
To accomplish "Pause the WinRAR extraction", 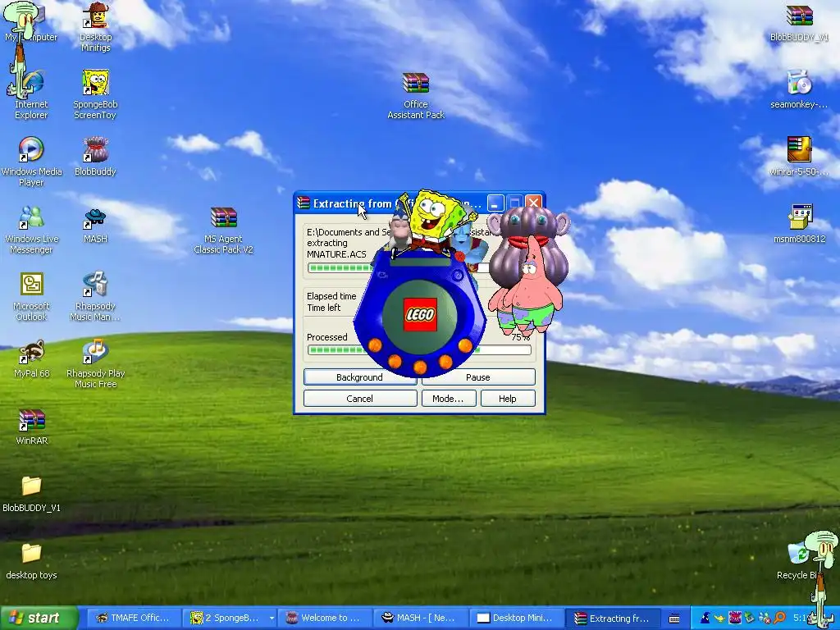I will [478, 377].
